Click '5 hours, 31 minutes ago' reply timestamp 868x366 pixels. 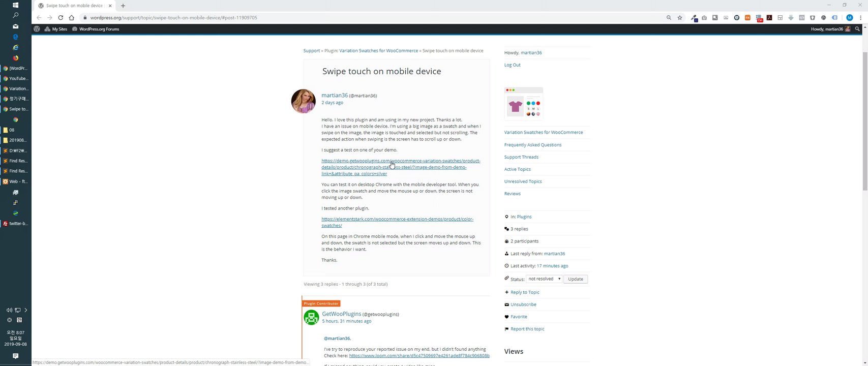[346, 321]
